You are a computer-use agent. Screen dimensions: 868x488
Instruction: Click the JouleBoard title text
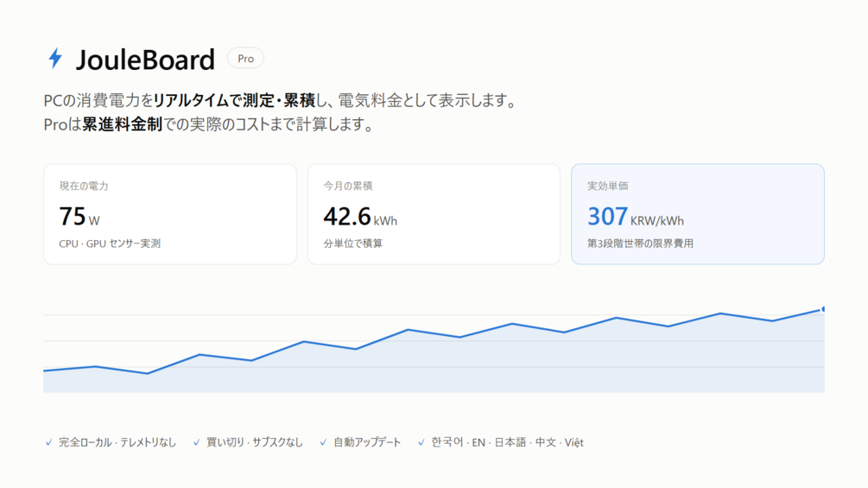tap(146, 60)
